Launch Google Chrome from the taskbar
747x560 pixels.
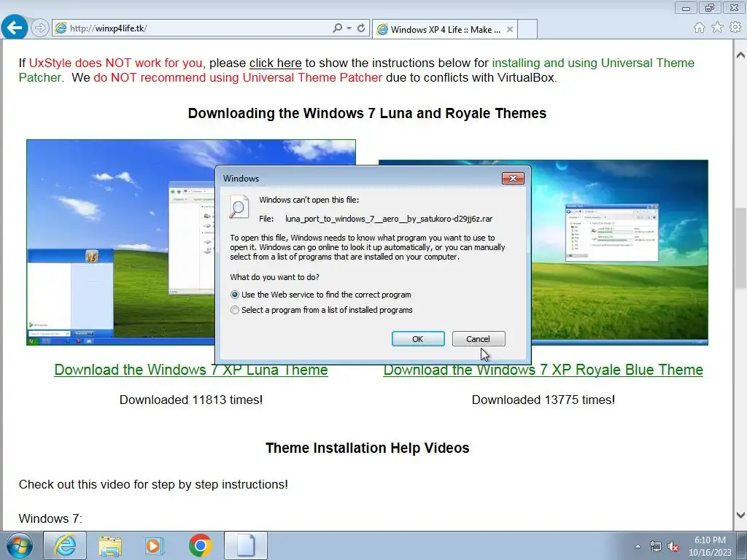pos(200,545)
